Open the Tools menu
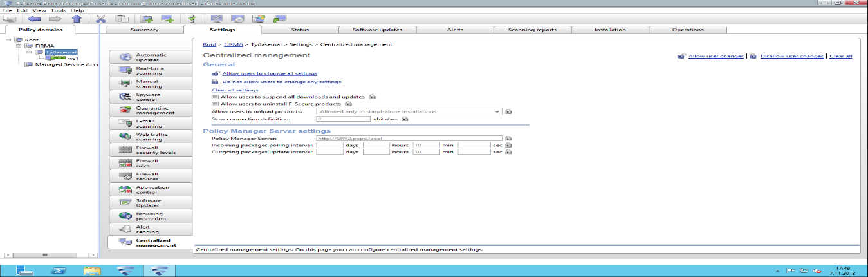 [59, 10]
